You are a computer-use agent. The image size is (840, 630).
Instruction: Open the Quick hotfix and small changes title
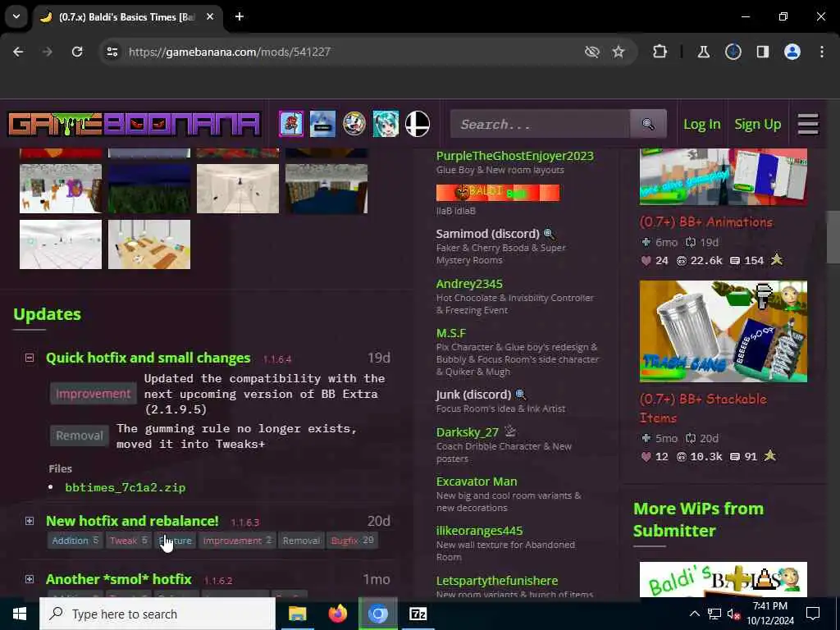point(148,358)
